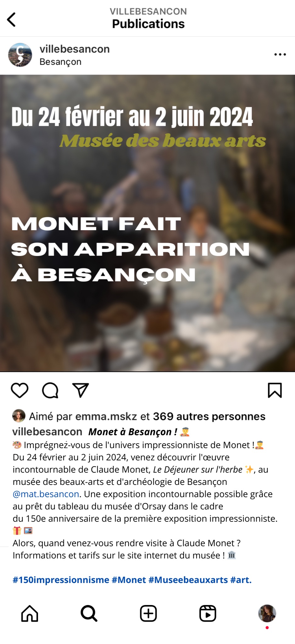Open the #Monet hashtag

point(129,580)
